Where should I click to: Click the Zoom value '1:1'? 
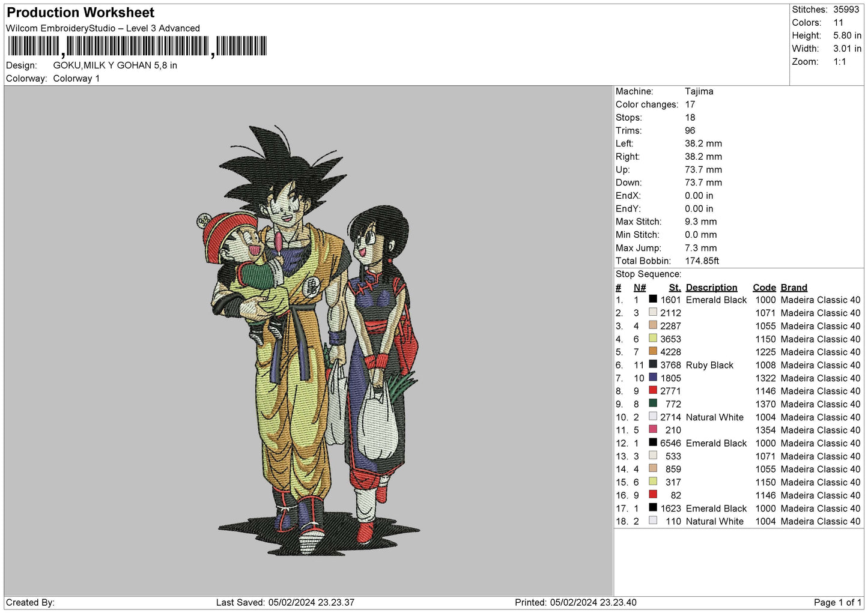[x=840, y=62]
